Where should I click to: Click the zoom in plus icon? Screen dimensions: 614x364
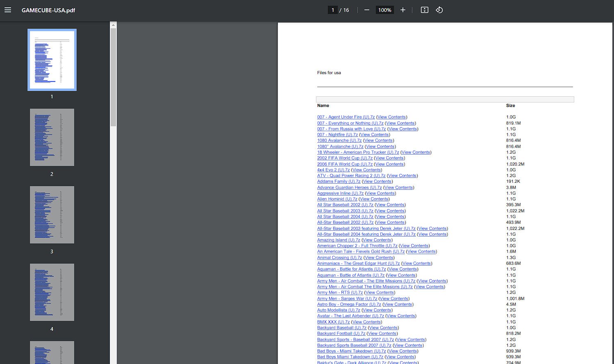point(403,10)
